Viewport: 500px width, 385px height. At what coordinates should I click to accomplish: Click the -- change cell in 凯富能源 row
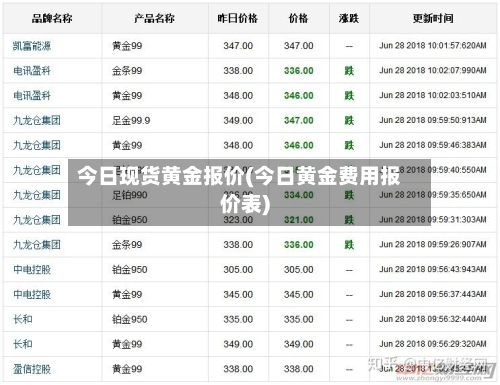[x=349, y=46]
